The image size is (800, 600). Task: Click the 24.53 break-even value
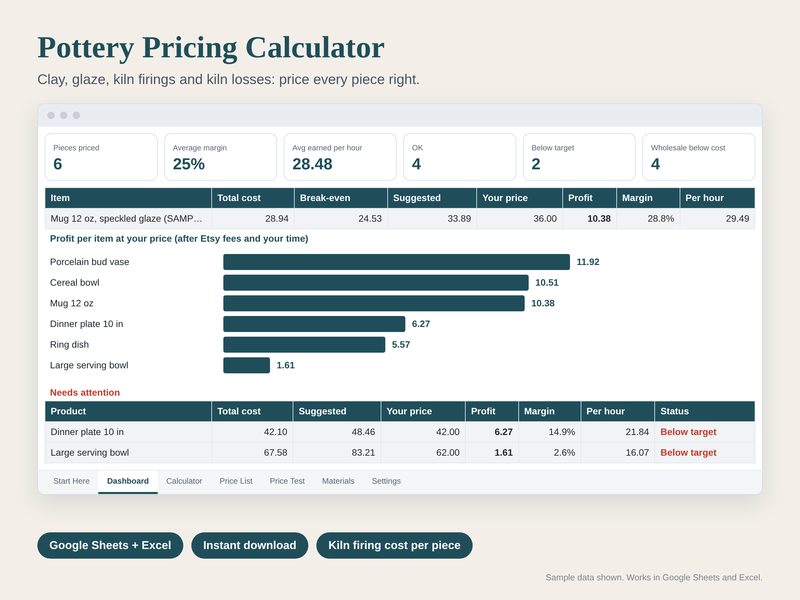[x=340, y=218]
